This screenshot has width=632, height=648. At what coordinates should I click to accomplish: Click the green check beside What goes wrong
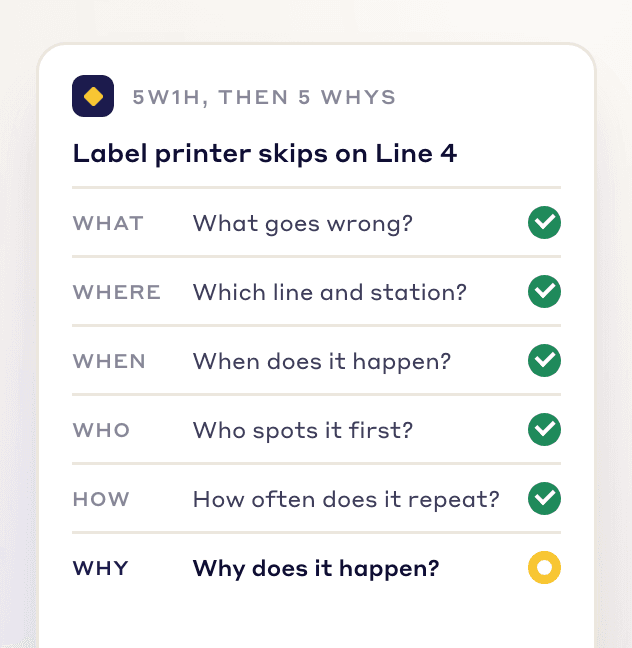tap(544, 222)
